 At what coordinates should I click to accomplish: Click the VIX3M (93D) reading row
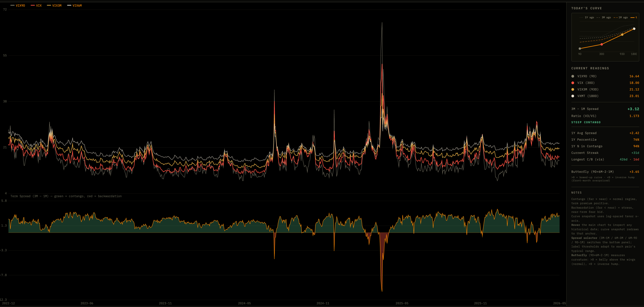[605, 89]
